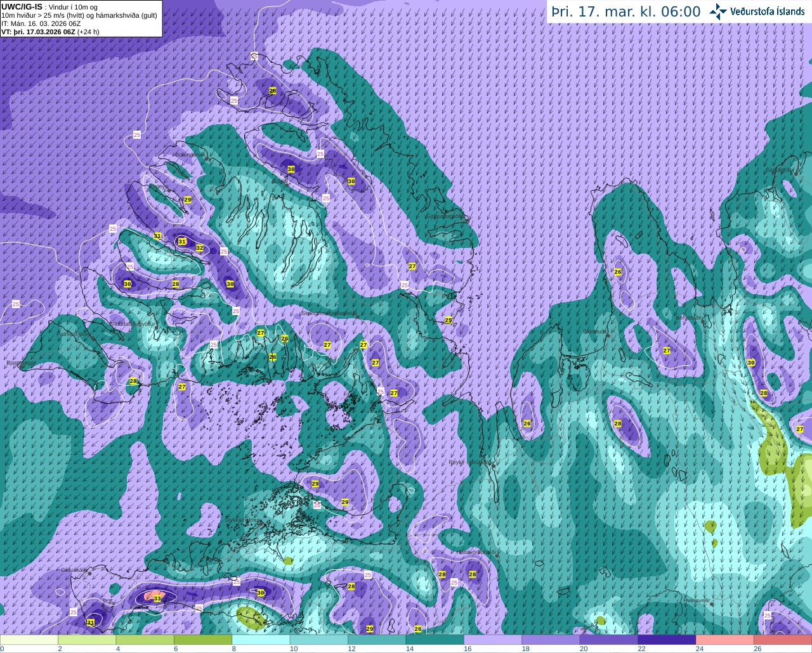The image size is (812, 653).
Task: Click the light purple 16–18 legend swatch
Action: (493, 640)
